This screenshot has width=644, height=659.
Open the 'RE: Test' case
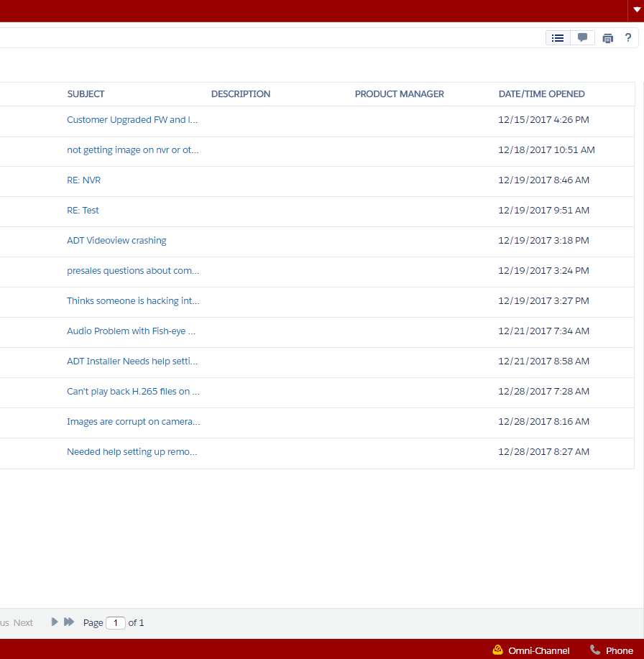coord(83,211)
